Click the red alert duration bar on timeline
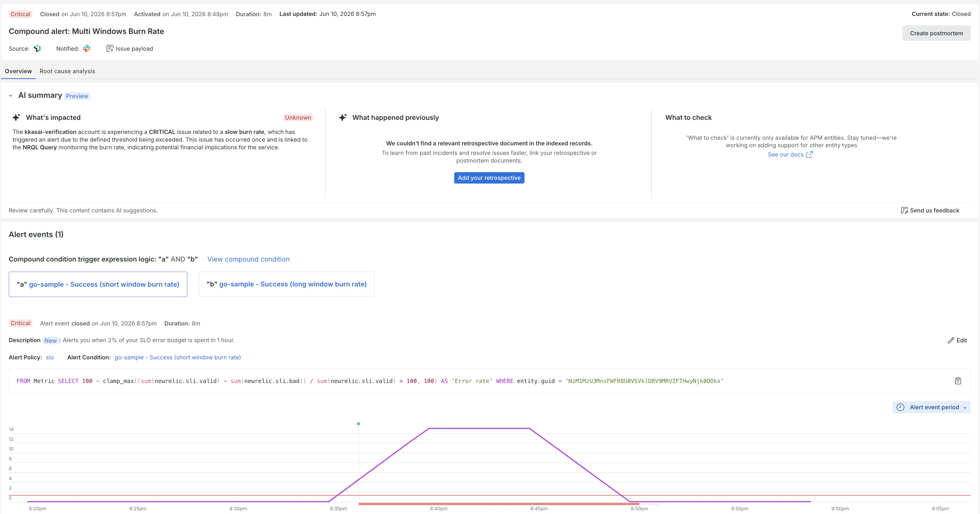This screenshot has width=980, height=514. pyautogui.click(x=499, y=504)
